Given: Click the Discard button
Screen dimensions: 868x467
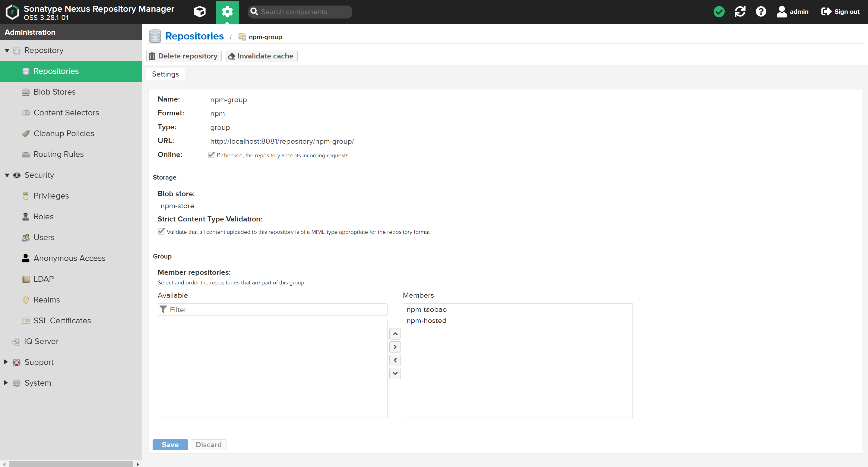Looking at the screenshot, I should point(209,445).
